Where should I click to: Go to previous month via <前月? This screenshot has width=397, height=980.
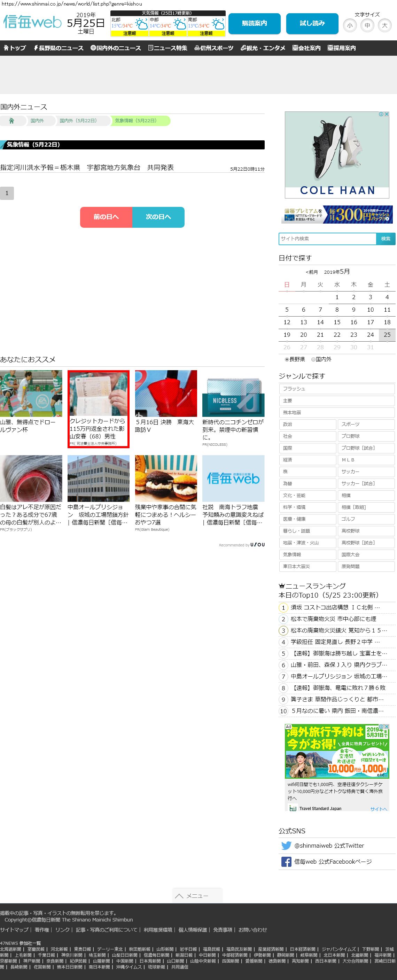[x=311, y=272]
